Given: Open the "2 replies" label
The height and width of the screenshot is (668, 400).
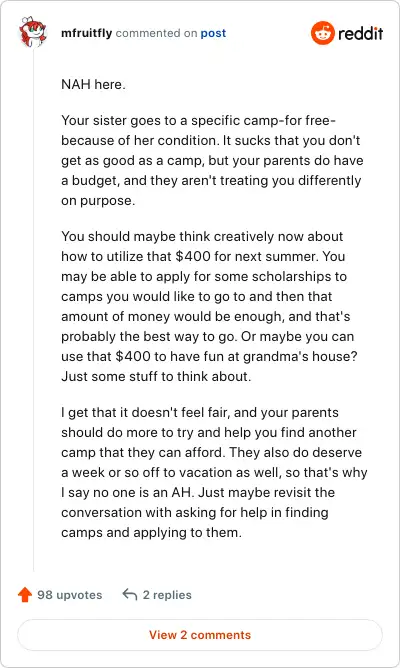Looking at the screenshot, I should tap(167, 595).
